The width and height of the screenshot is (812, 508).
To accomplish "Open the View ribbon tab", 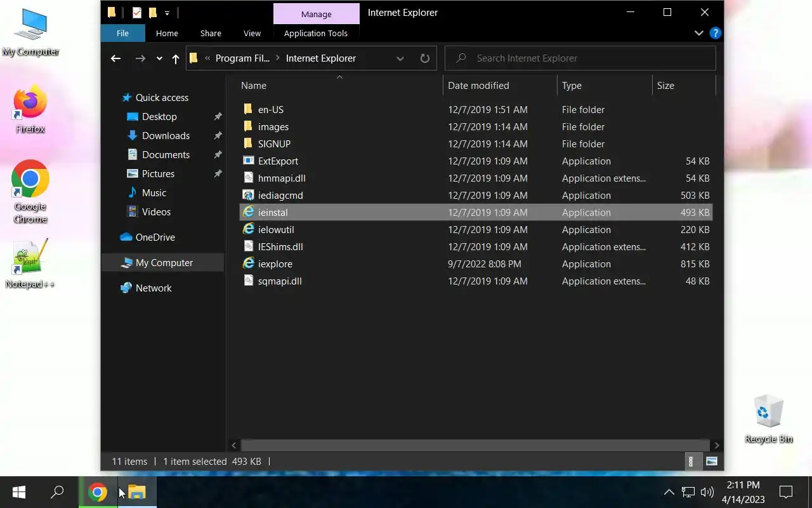I will (252, 33).
